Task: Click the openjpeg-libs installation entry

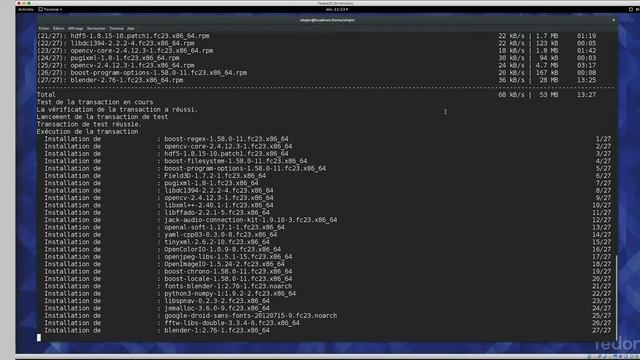Action: (228, 256)
